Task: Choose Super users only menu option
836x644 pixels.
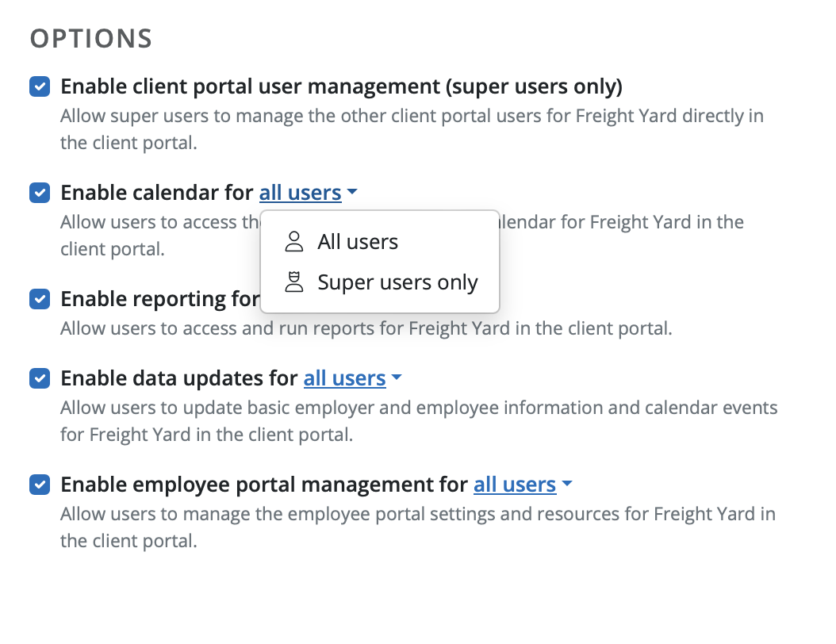Action: [397, 282]
